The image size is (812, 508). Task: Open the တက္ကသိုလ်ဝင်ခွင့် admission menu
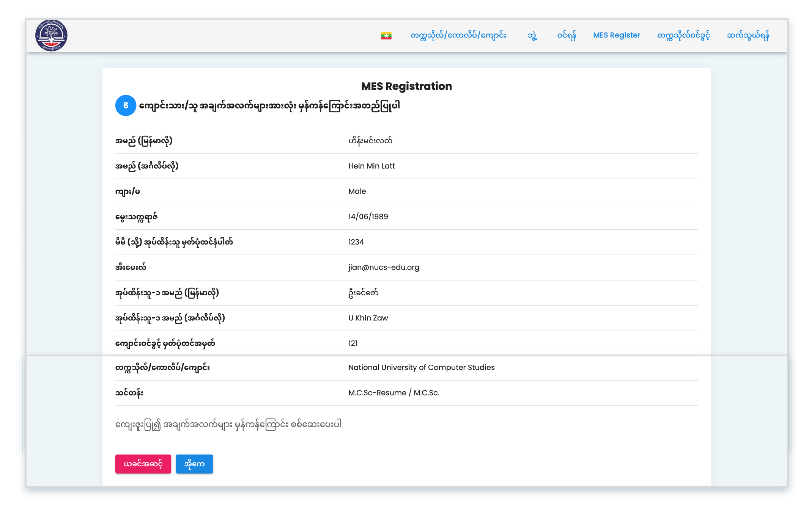point(683,35)
